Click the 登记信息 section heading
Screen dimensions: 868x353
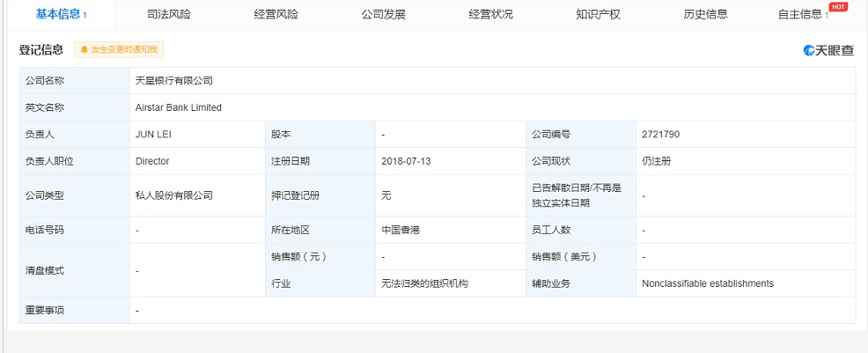tap(41, 50)
